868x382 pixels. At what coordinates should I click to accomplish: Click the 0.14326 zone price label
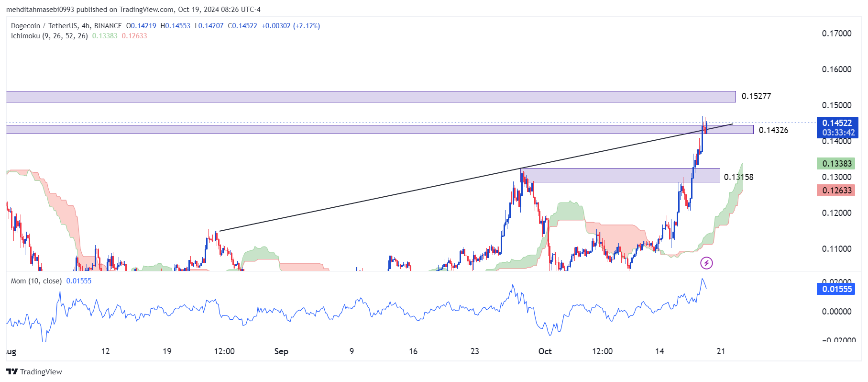coord(773,130)
